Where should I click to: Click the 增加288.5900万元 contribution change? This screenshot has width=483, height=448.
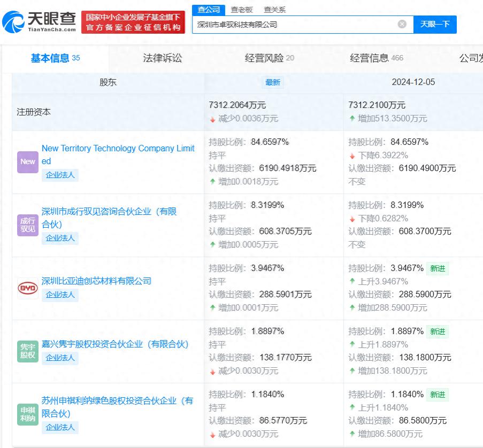click(x=393, y=308)
